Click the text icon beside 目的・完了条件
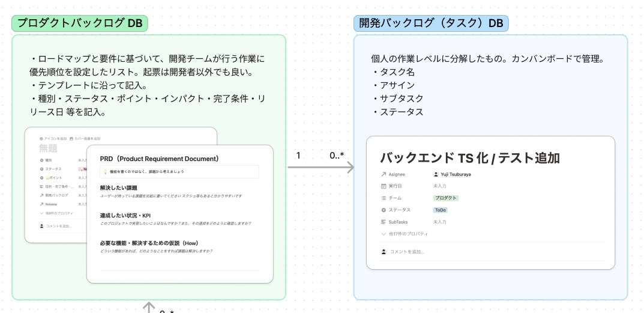The height and width of the screenshot is (313, 644). coord(41,187)
